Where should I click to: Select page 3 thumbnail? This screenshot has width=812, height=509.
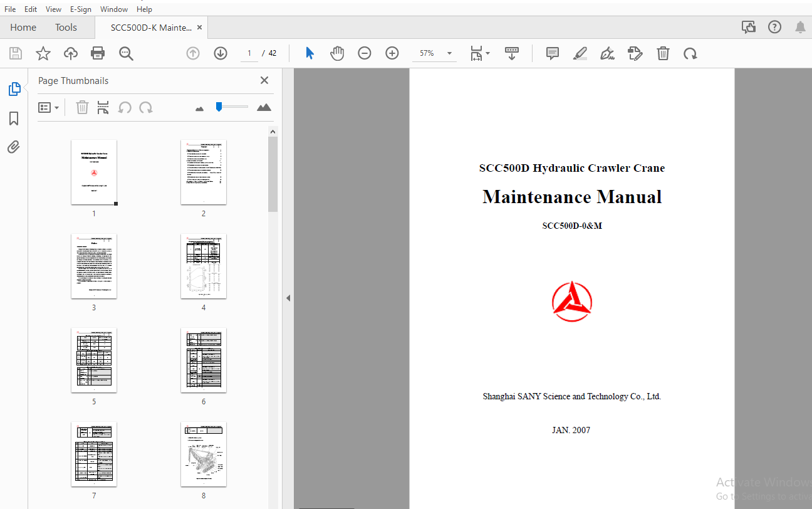point(94,266)
